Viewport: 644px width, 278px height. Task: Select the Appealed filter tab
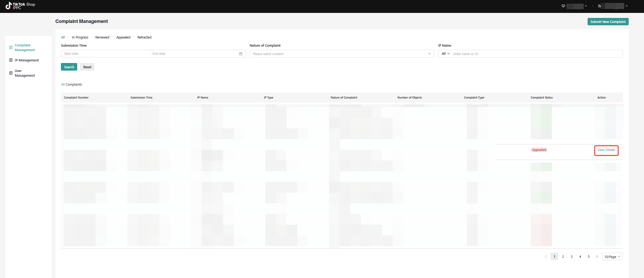[123, 37]
